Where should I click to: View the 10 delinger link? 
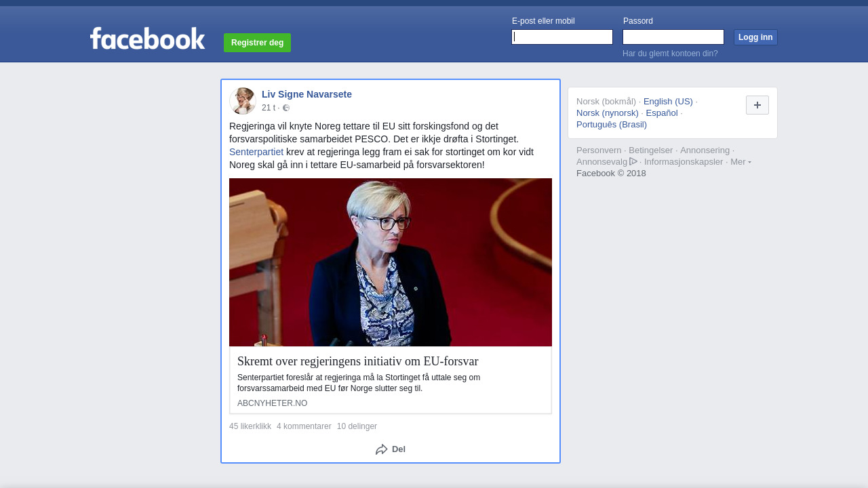(357, 426)
